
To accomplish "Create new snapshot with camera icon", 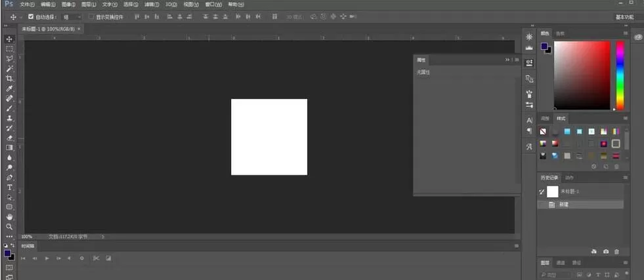I will coord(605,252).
